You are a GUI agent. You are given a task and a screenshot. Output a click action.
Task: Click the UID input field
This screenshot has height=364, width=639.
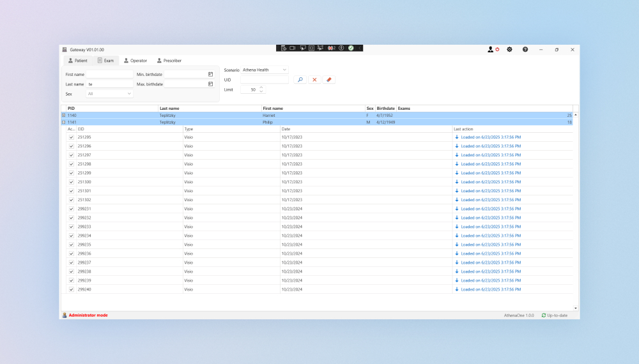[265, 80]
